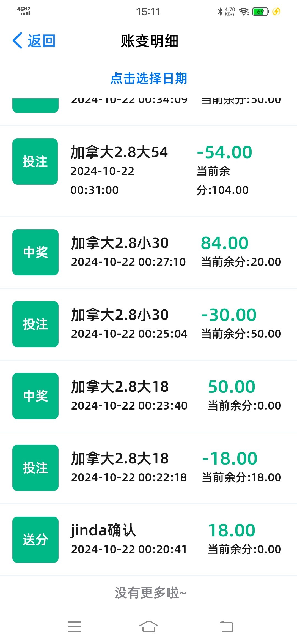This screenshot has height=644, width=297.
Task: Select the -54.00 bet amount
Action: pos(224,152)
